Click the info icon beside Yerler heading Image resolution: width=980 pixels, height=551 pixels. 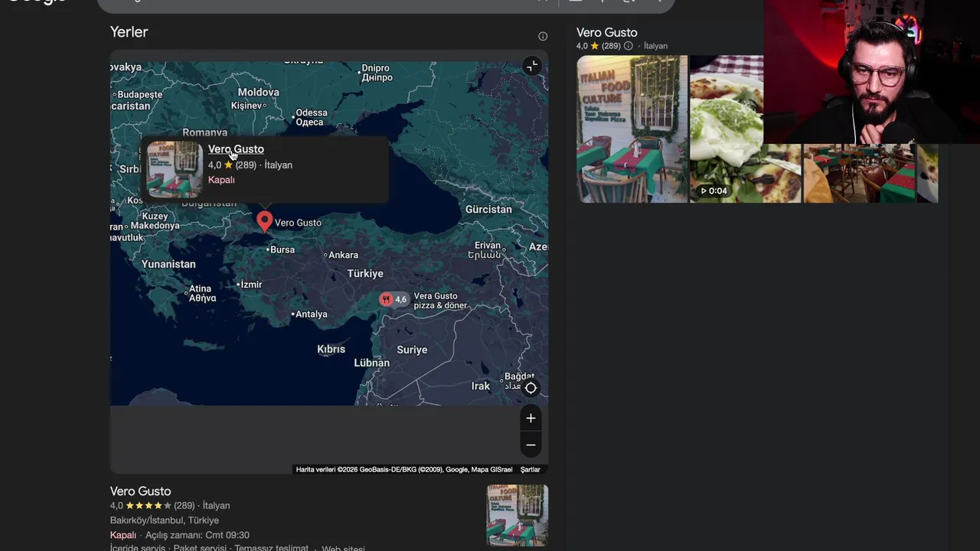[543, 36]
